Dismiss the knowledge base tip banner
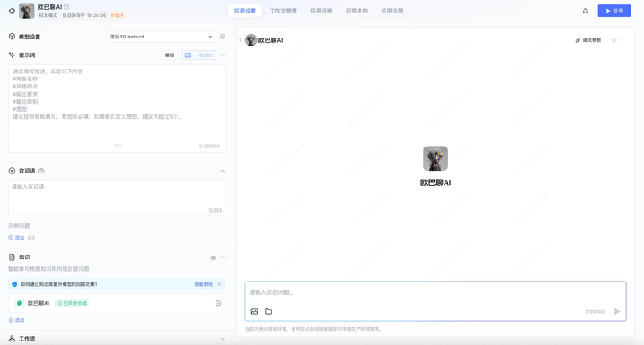This screenshot has height=345, width=644. [x=219, y=284]
